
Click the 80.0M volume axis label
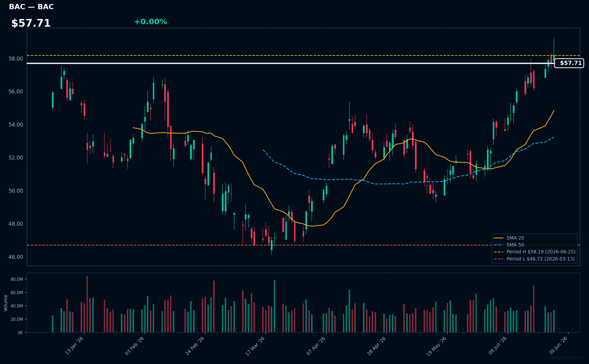click(17, 279)
